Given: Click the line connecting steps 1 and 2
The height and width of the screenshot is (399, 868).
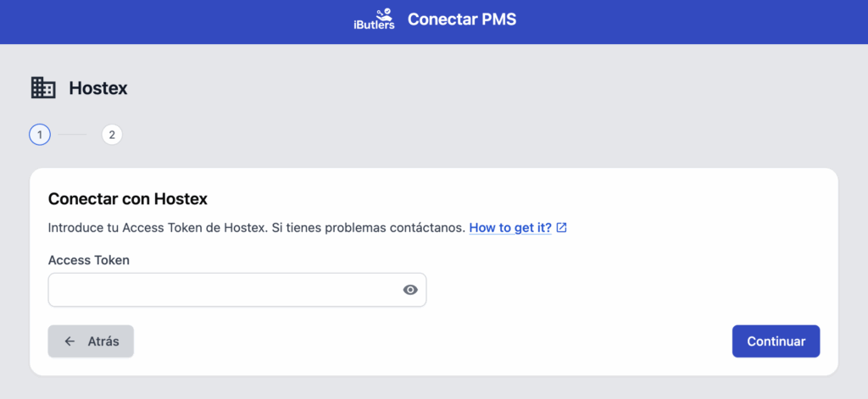Looking at the screenshot, I should (x=75, y=135).
